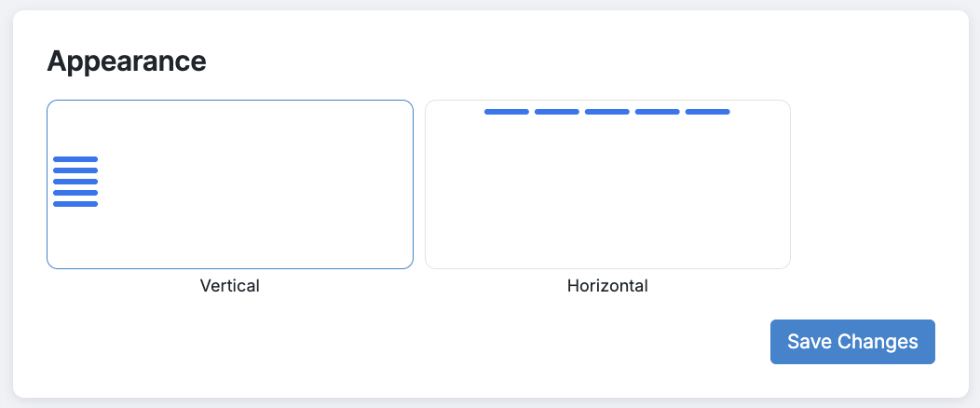Click the second bar in Vertical preview
The height and width of the screenshot is (408, 980).
pyautogui.click(x=75, y=170)
